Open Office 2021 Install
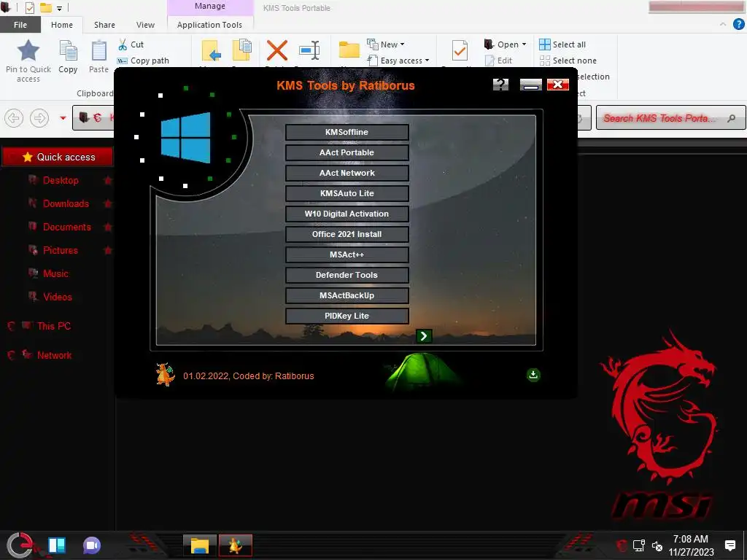This screenshot has height=560, width=747. [347, 235]
